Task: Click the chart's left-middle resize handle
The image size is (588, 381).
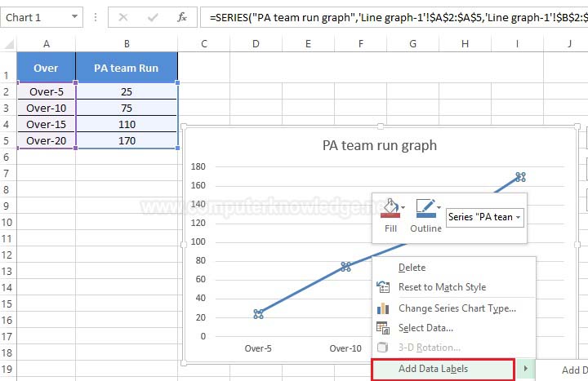Action: click(x=184, y=245)
